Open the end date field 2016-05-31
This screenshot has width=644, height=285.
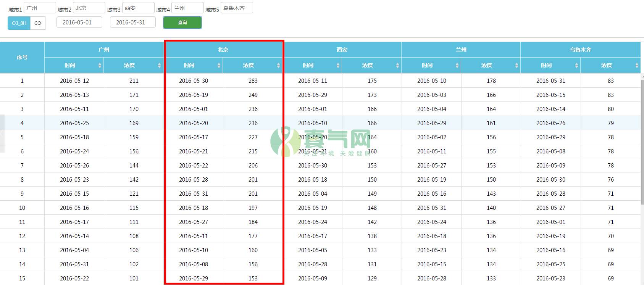[x=132, y=23]
